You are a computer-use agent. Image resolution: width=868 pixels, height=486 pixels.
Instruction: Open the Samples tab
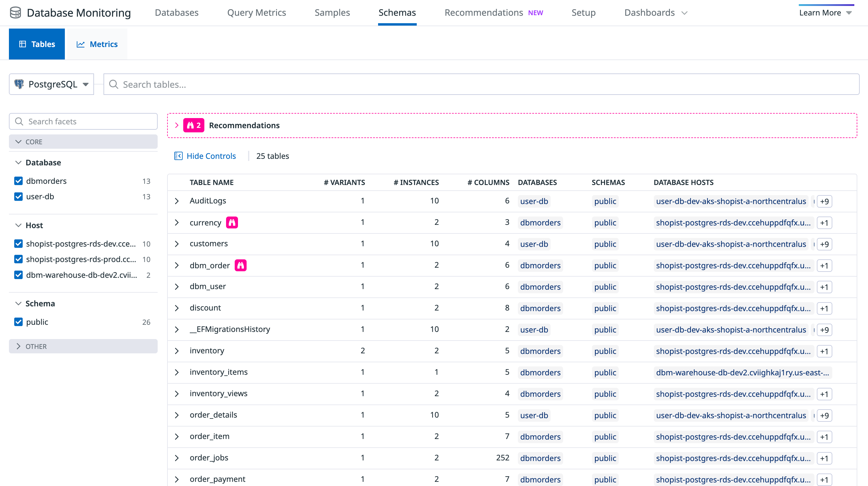(332, 12)
